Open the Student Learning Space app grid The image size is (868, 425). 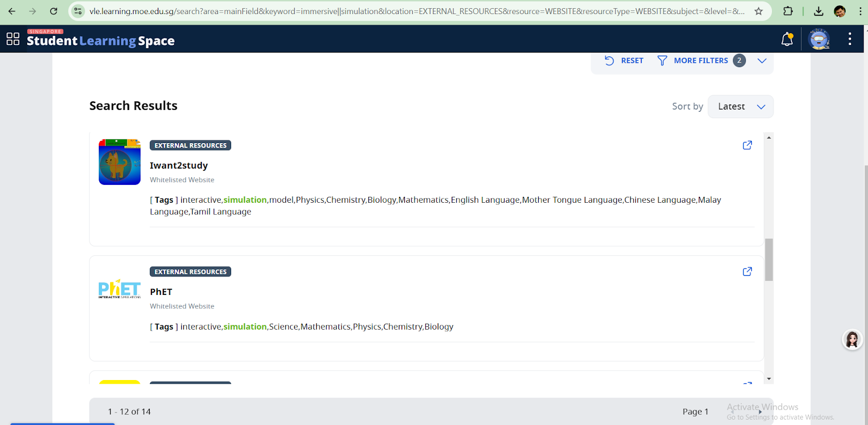[13, 38]
